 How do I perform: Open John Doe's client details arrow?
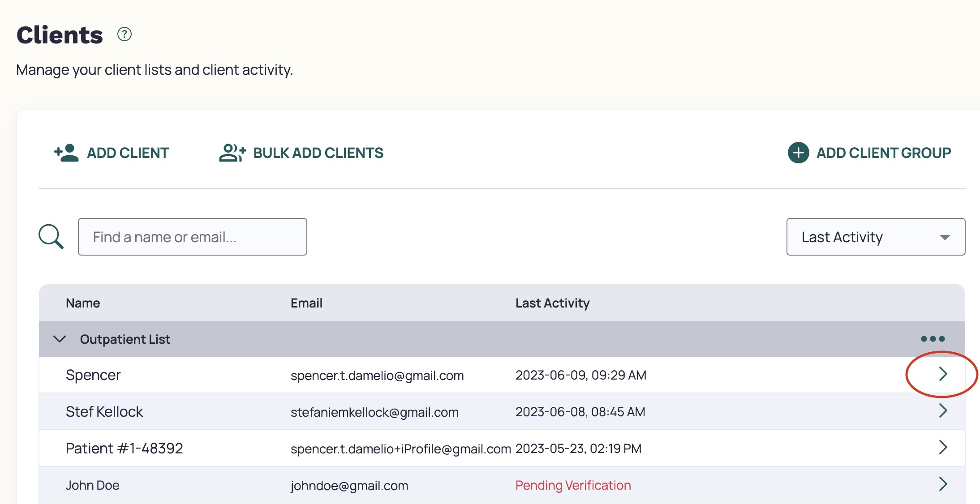tap(942, 484)
